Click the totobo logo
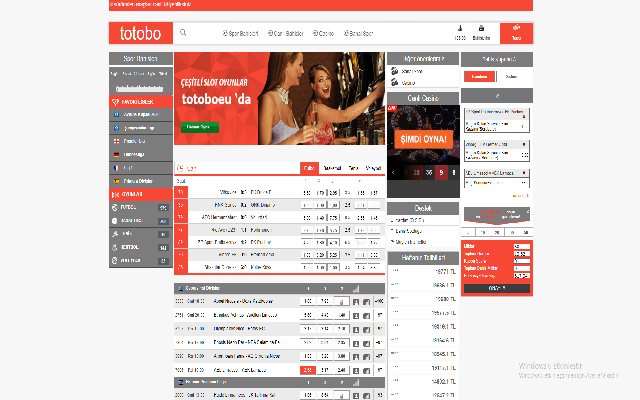The width and height of the screenshot is (640, 400). point(139,33)
